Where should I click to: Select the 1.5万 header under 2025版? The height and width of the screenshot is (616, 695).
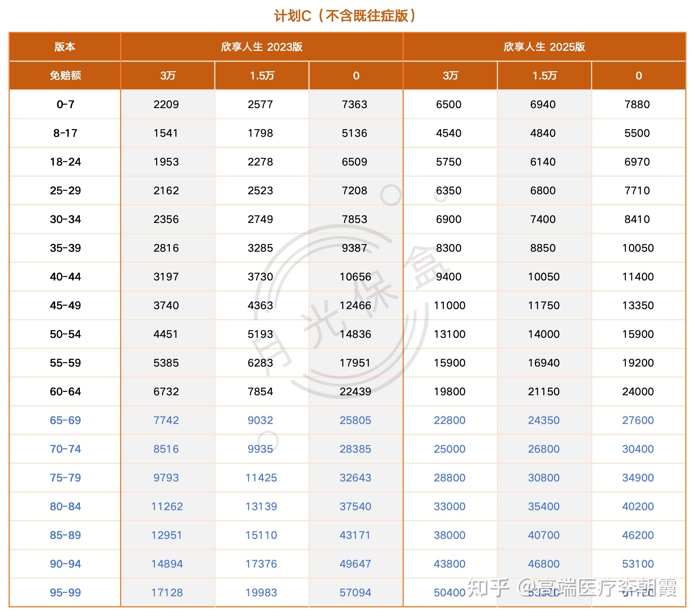click(544, 76)
